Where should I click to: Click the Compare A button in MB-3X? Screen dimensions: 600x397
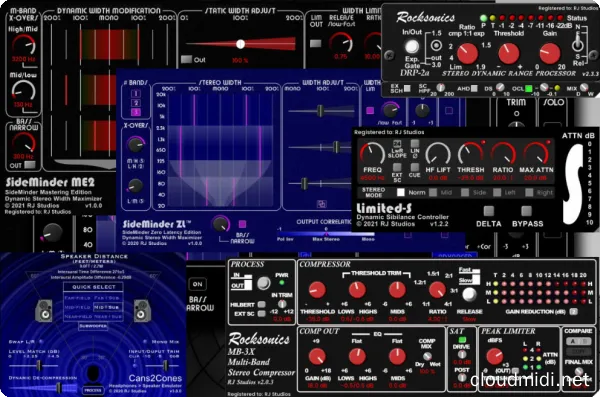(573, 341)
